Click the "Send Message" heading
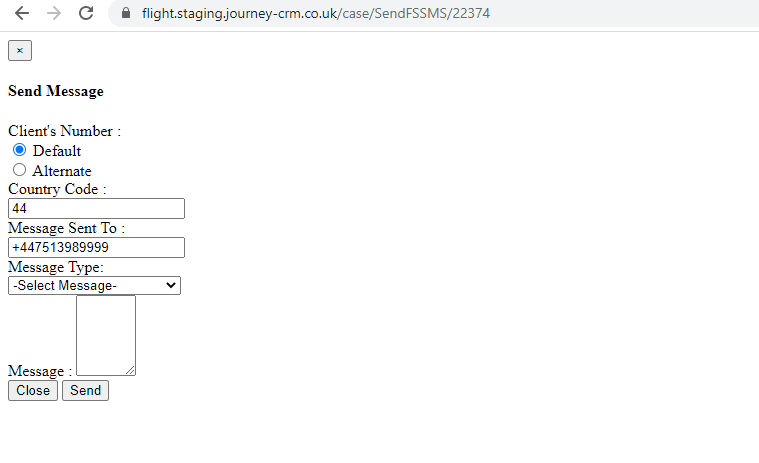Viewport: 759px width, 463px height. (56, 91)
